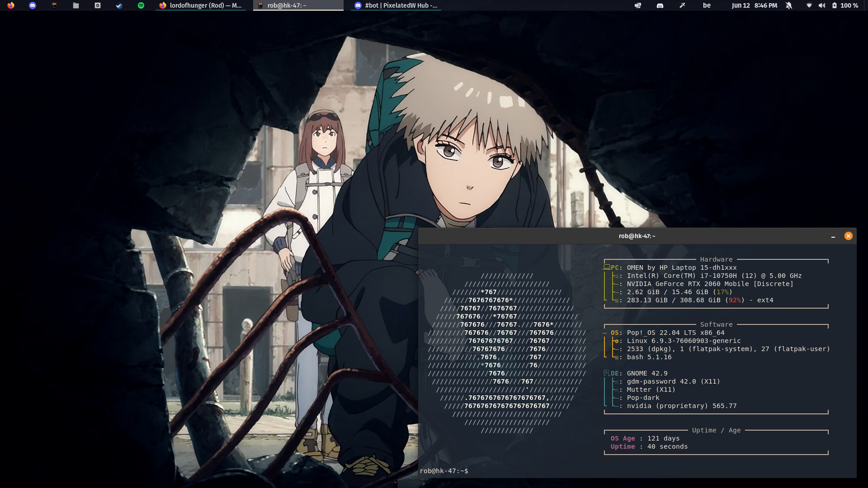
Task: Open the battery 100 % indicator
Action: (845, 5)
